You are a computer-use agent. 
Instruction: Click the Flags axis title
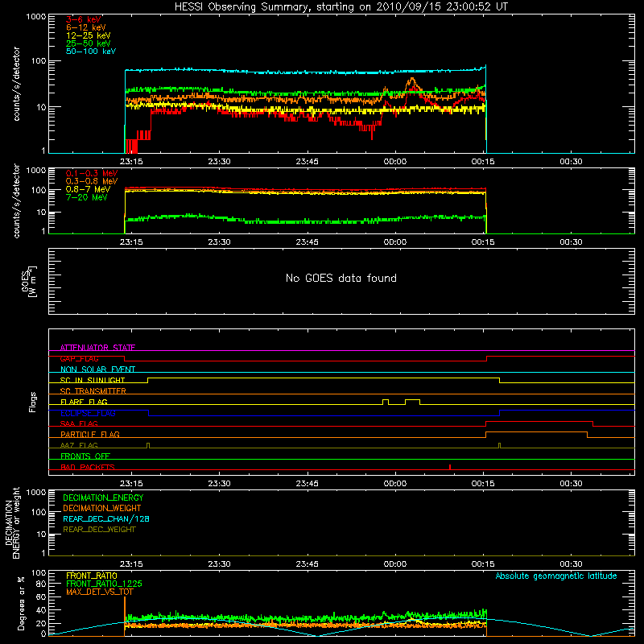coord(32,402)
